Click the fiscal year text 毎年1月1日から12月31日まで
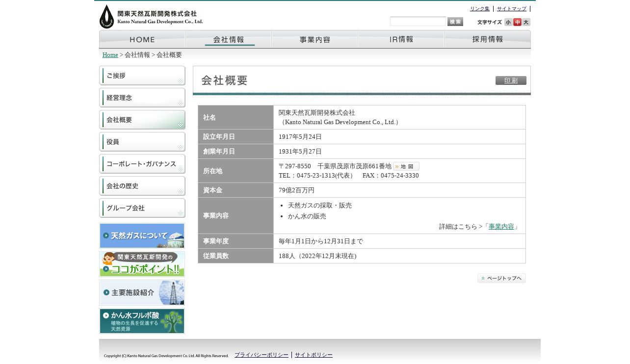 click(321, 241)
